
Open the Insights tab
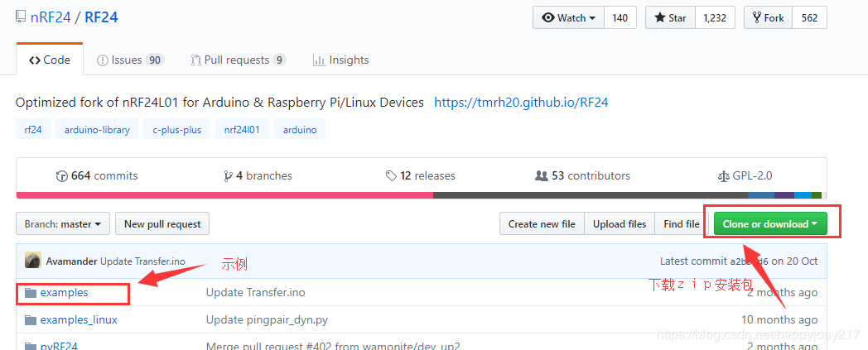[x=340, y=60]
